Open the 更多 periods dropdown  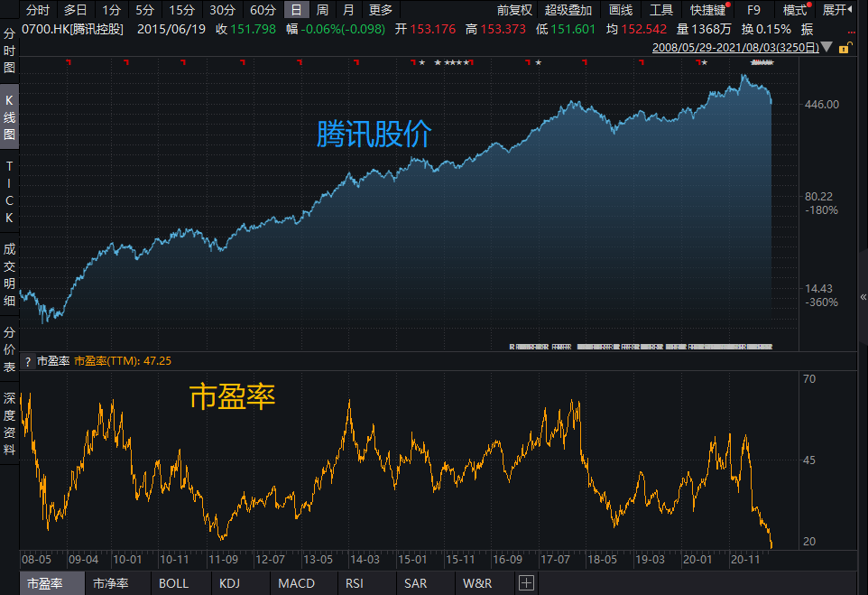coord(380,10)
